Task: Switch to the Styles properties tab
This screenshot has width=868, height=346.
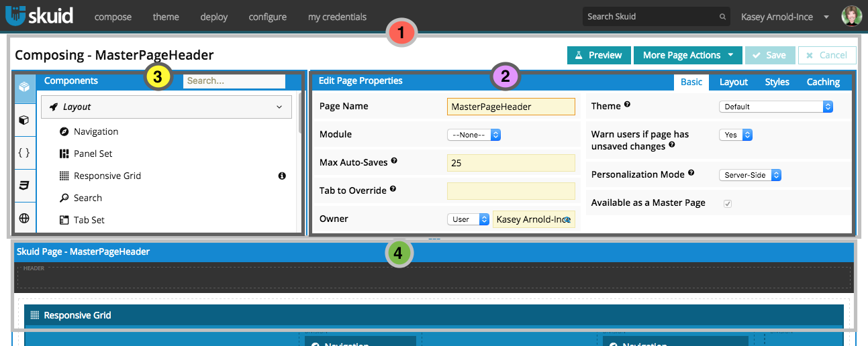Action: point(777,82)
